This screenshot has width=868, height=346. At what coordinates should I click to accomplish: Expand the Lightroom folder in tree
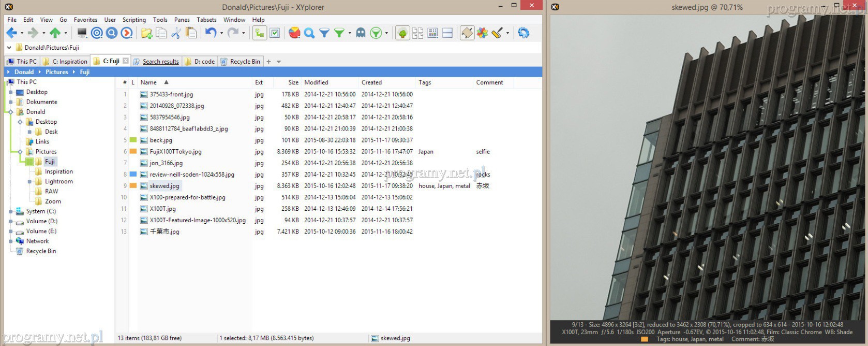click(29, 182)
